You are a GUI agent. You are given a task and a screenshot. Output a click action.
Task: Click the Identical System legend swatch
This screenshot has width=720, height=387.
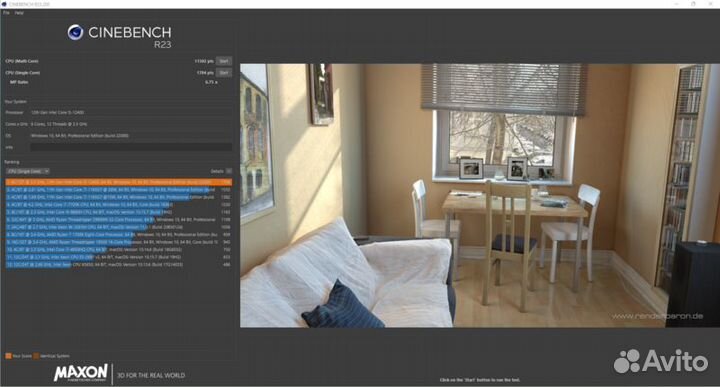(36, 356)
